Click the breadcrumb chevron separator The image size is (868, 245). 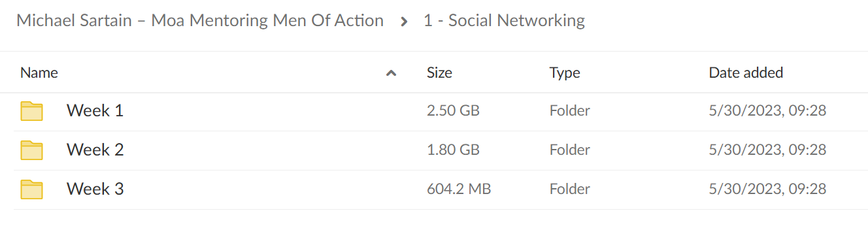(x=404, y=22)
